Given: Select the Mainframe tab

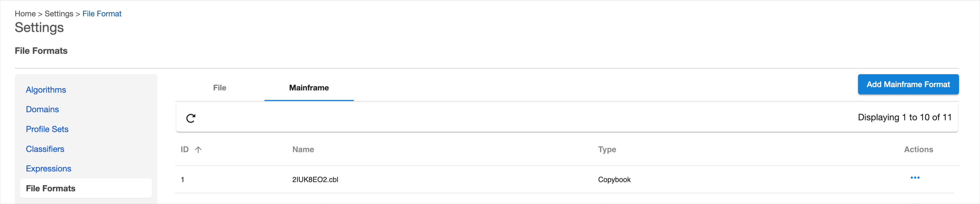Looking at the screenshot, I should tap(309, 88).
